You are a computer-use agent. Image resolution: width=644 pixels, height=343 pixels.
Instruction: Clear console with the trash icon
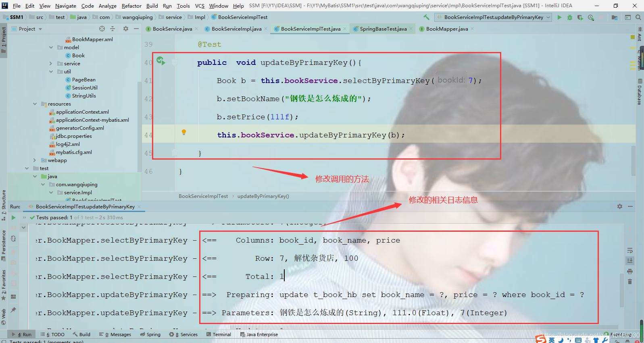pyautogui.click(x=630, y=282)
